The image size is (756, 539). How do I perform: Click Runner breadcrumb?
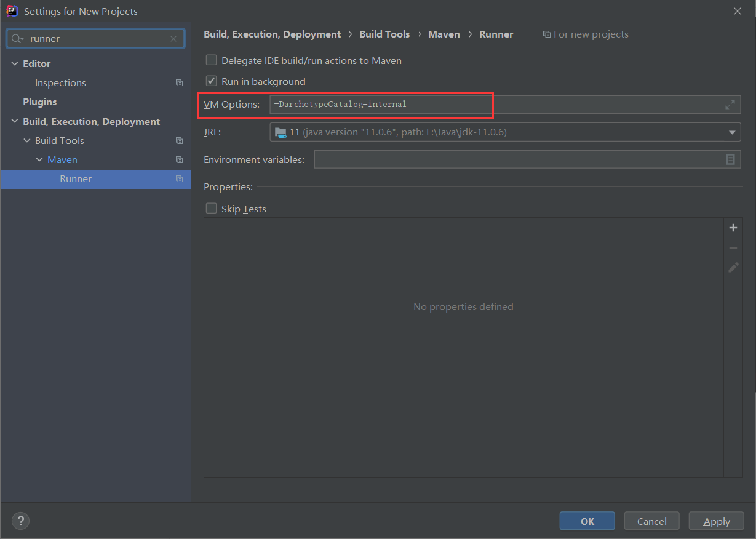tap(496, 34)
